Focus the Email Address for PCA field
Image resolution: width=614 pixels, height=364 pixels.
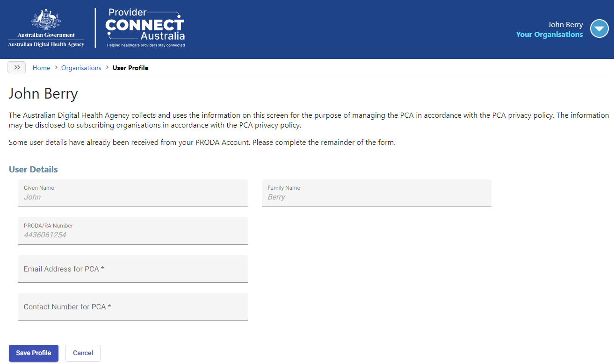(133, 269)
